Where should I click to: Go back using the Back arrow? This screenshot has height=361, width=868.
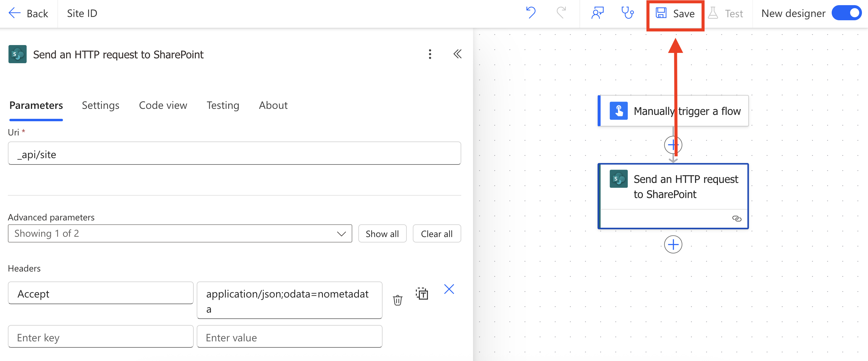click(x=28, y=14)
